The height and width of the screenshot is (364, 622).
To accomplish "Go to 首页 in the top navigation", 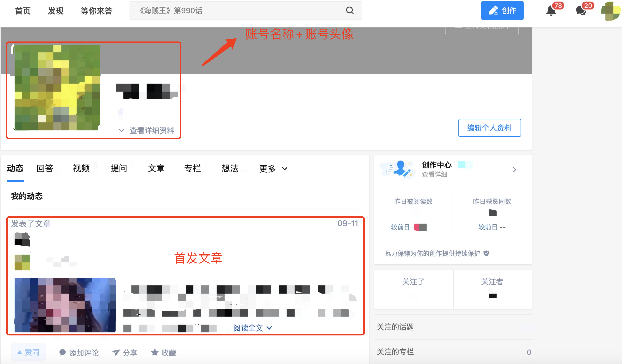I will click(x=23, y=11).
